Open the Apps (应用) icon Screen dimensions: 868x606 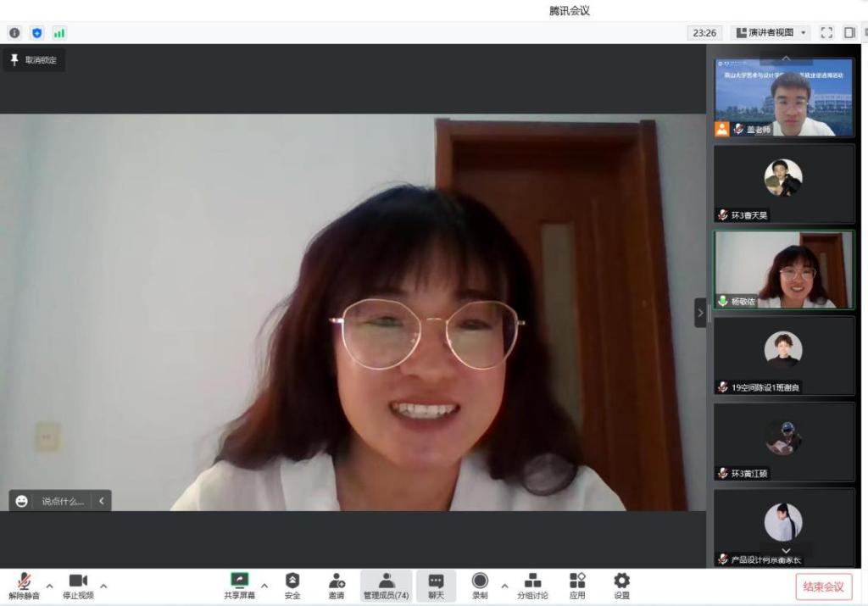point(577,585)
